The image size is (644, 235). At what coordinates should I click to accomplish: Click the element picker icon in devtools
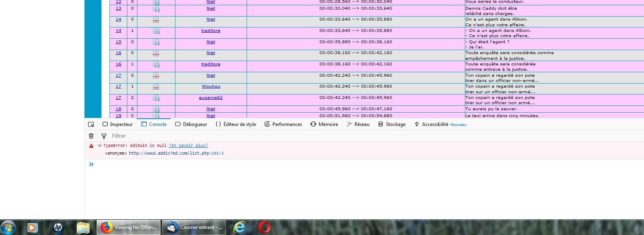click(91, 124)
